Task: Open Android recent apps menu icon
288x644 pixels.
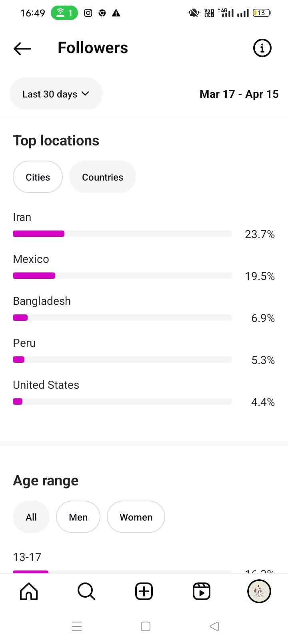Action: point(77,626)
